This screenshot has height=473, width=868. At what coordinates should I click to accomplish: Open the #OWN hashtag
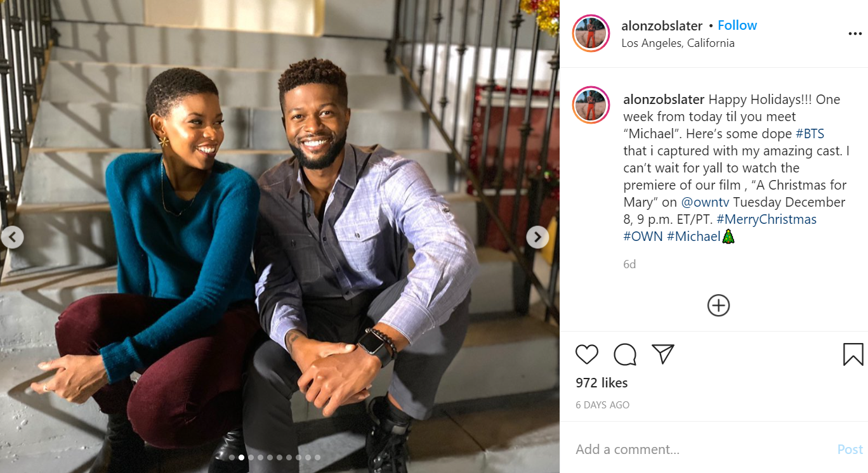click(643, 236)
